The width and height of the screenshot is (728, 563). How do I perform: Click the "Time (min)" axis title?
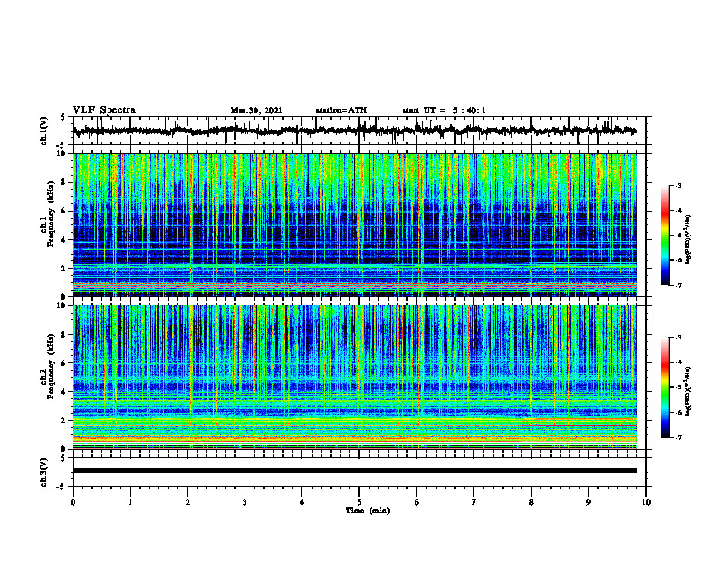coord(368,511)
